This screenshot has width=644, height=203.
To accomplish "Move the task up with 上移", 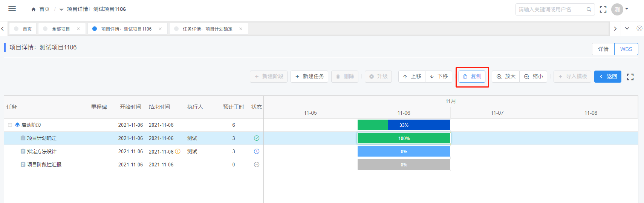I will 412,77.
